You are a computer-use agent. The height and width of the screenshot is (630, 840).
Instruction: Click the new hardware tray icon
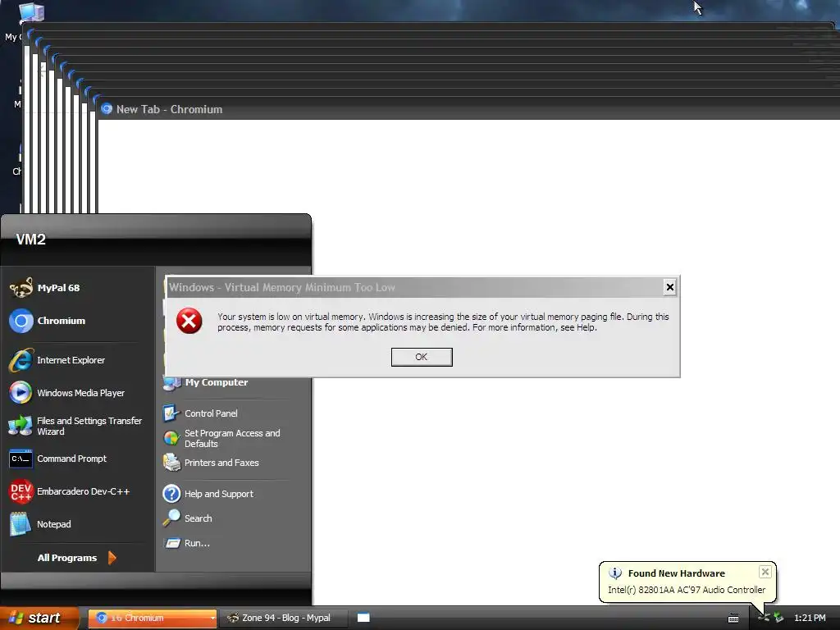[x=764, y=618]
